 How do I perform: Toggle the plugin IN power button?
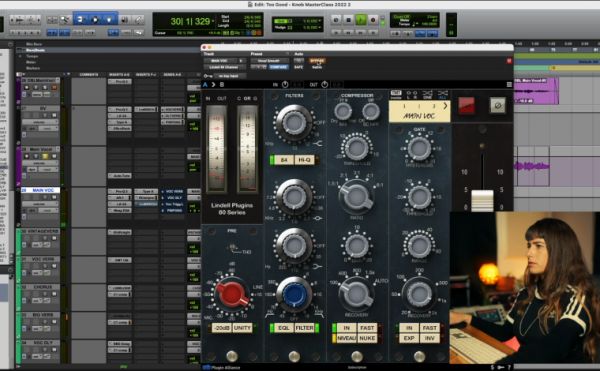[x=285, y=85]
